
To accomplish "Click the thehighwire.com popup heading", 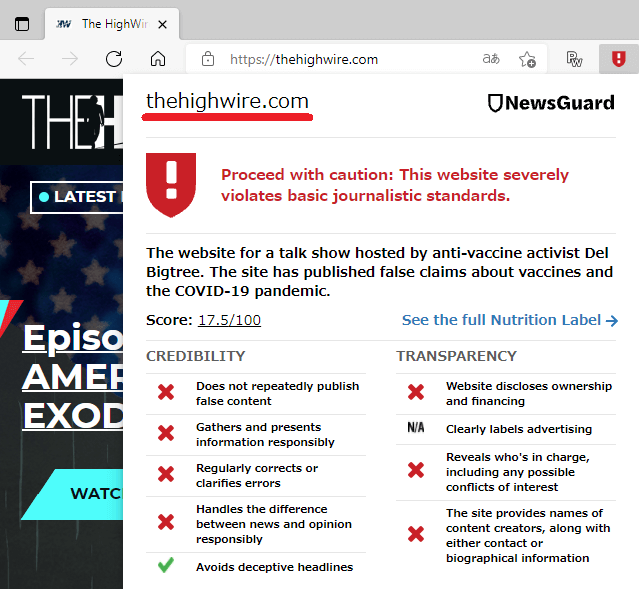I will (x=227, y=101).
